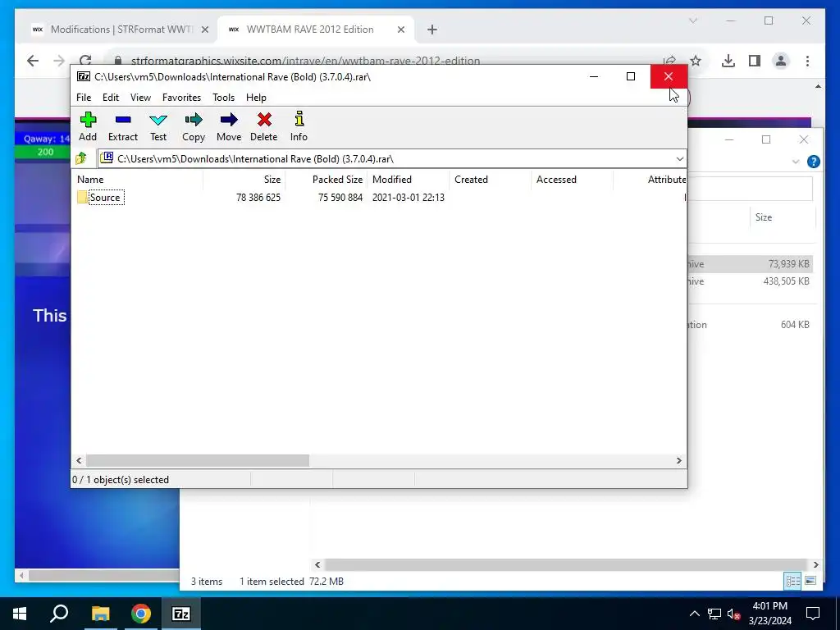Click the File Explorer help icon
The image size is (840, 630).
click(813, 162)
